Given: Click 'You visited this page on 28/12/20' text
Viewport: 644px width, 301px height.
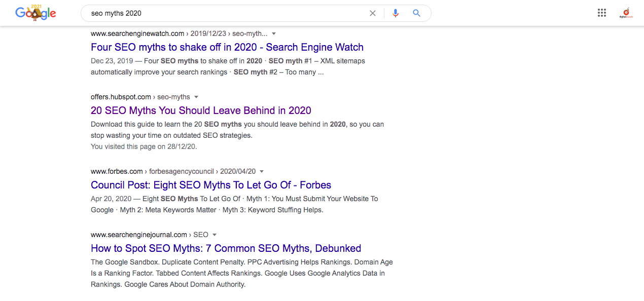Looking at the screenshot, I should tap(144, 146).
